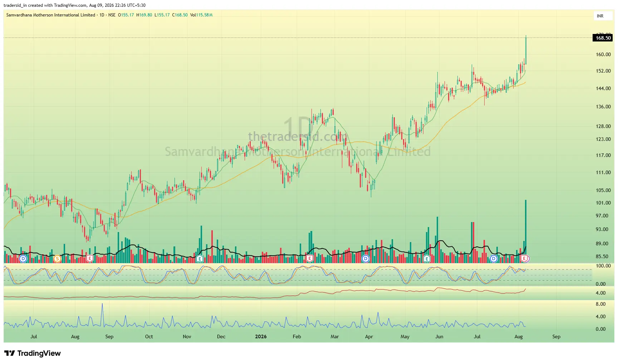This screenshot has width=618, height=364.
Task: Open the green earnings 'E' marker before June 2026
Action: point(427,258)
